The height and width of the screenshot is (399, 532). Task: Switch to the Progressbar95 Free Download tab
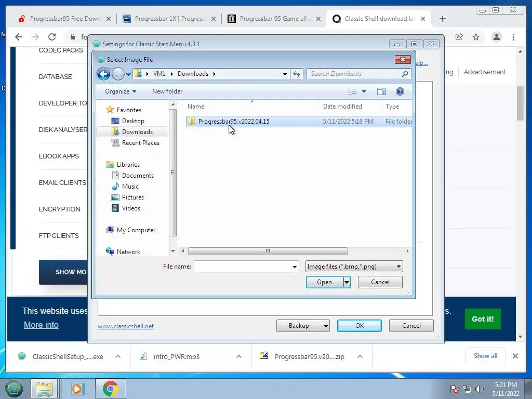coord(64,19)
